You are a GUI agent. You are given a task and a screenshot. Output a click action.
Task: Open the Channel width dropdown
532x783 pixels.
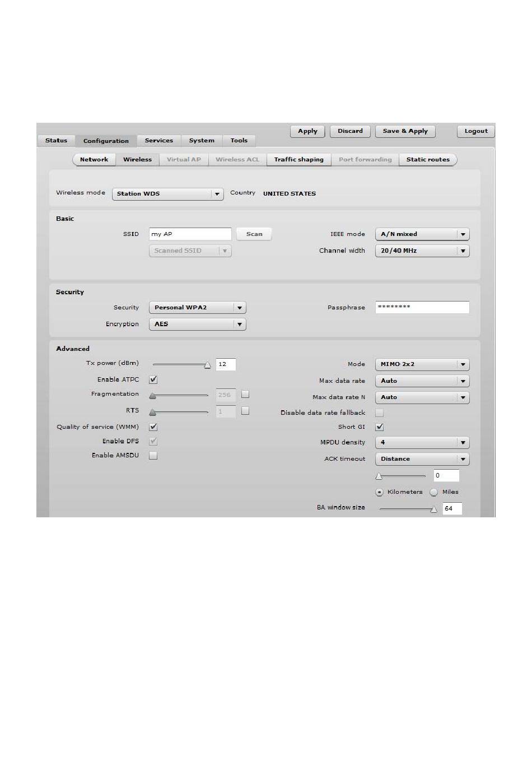click(x=422, y=251)
